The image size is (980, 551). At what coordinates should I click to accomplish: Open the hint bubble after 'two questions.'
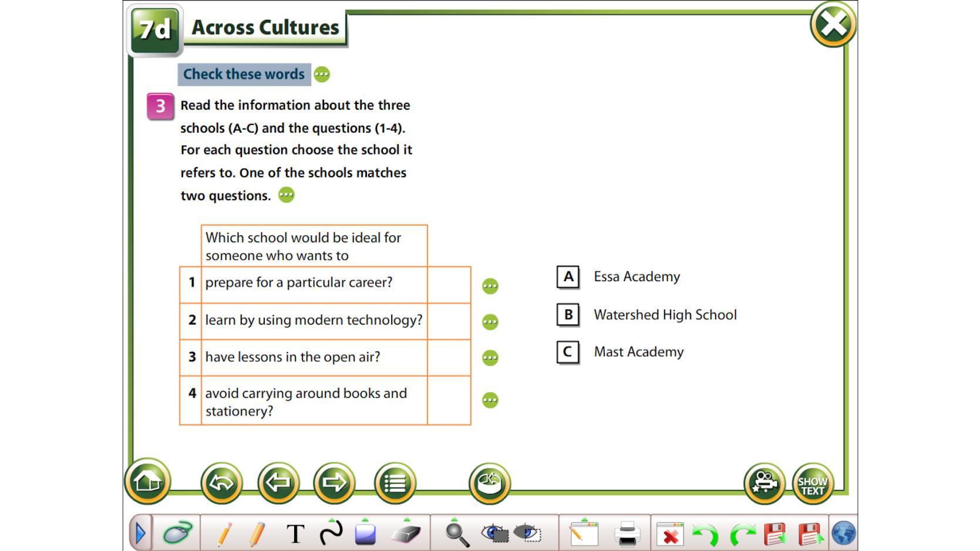286,195
